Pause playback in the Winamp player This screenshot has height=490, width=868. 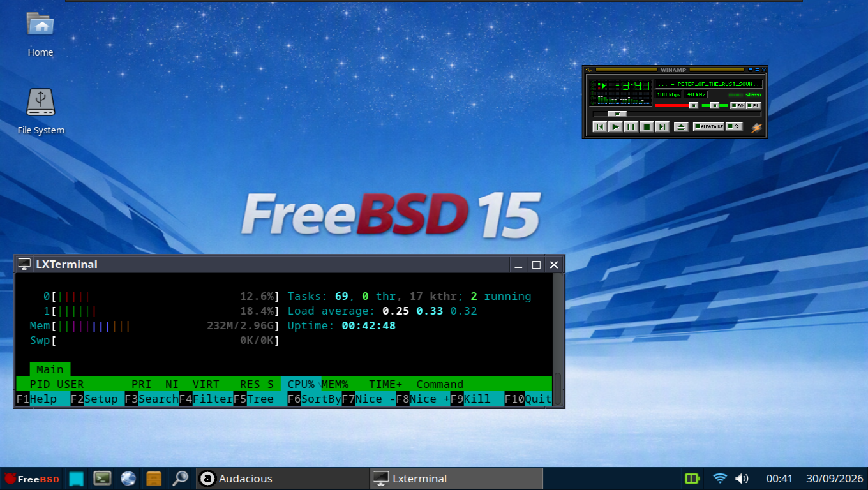[631, 127]
